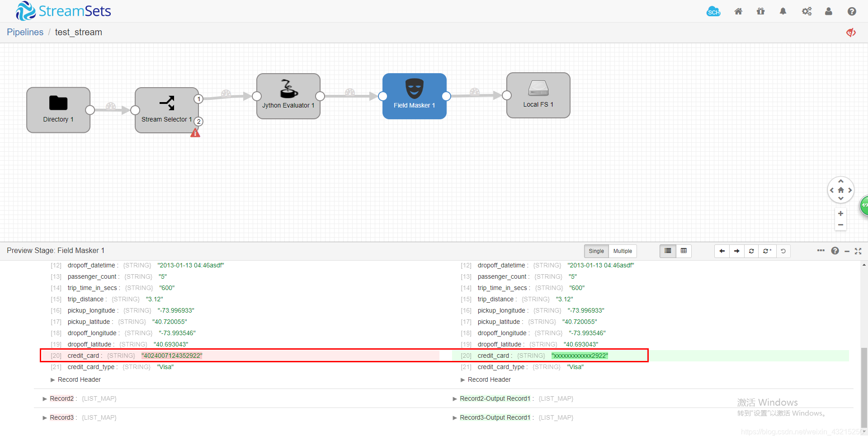Pan canvas home with center home icon
This screenshot has height=440, width=868.
(x=841, y=190)
